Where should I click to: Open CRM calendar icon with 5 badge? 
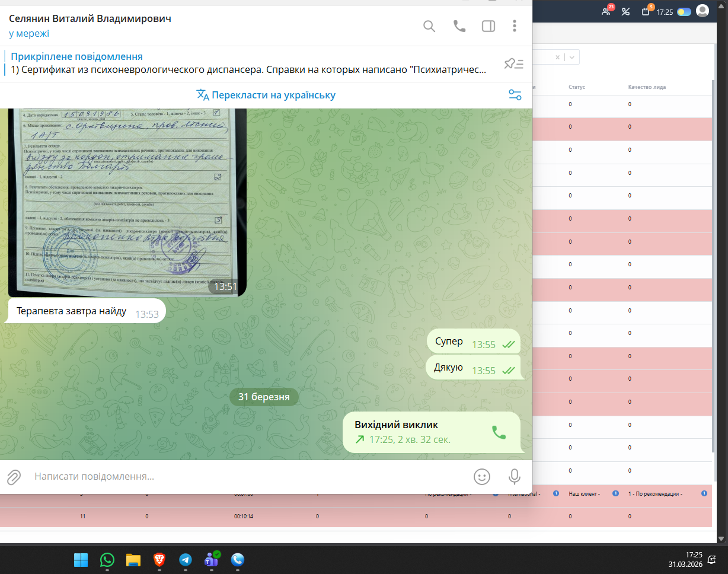[x=646, y=11]
